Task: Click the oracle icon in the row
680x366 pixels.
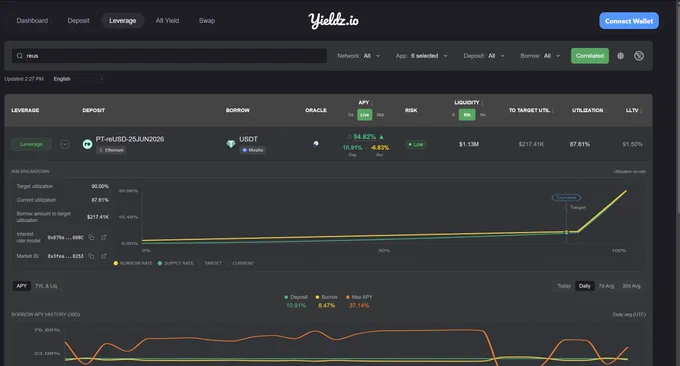Action: click(316, 144)
